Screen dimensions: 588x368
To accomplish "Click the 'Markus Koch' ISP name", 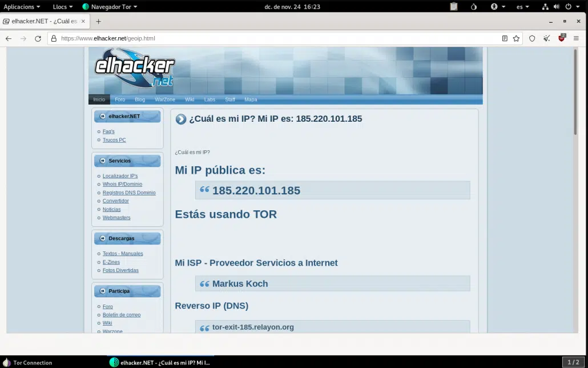I will coord(240,284).
